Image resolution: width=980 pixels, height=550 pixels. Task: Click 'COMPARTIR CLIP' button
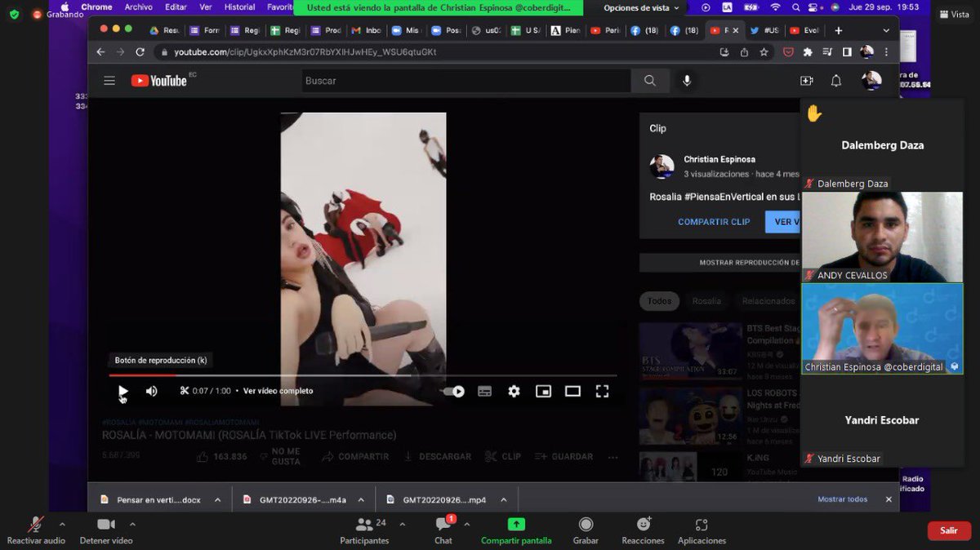tap(714, 222)
